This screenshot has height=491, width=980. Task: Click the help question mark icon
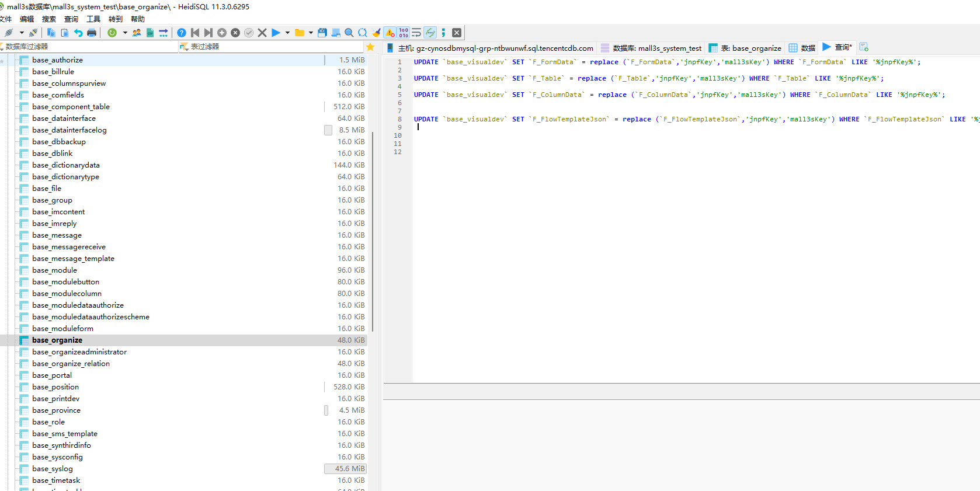182,33
